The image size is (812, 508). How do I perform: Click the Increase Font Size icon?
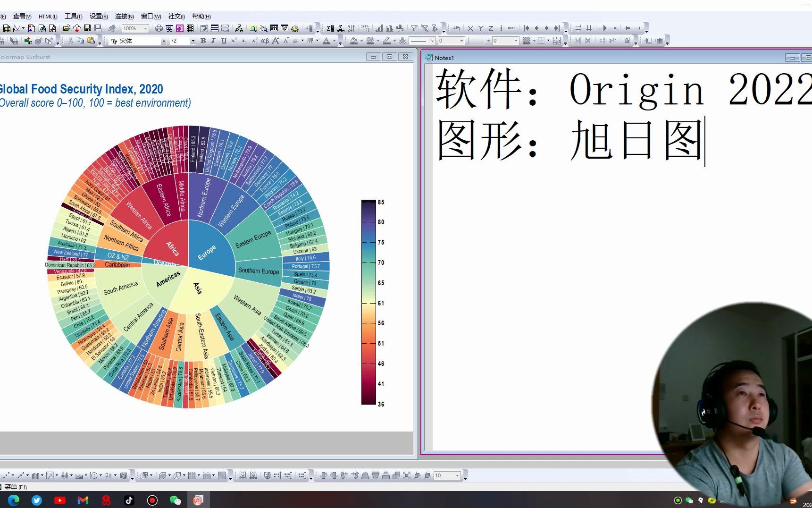pos(276,41)
